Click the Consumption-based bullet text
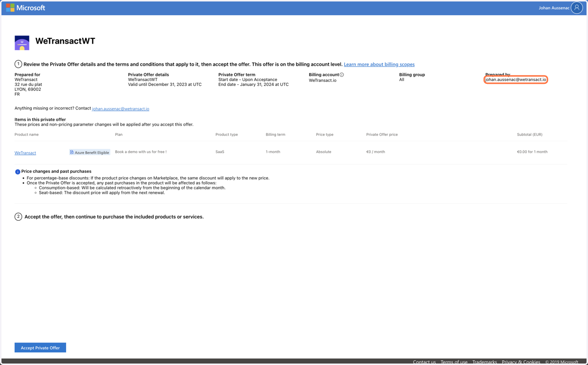 tap(132, 188)
